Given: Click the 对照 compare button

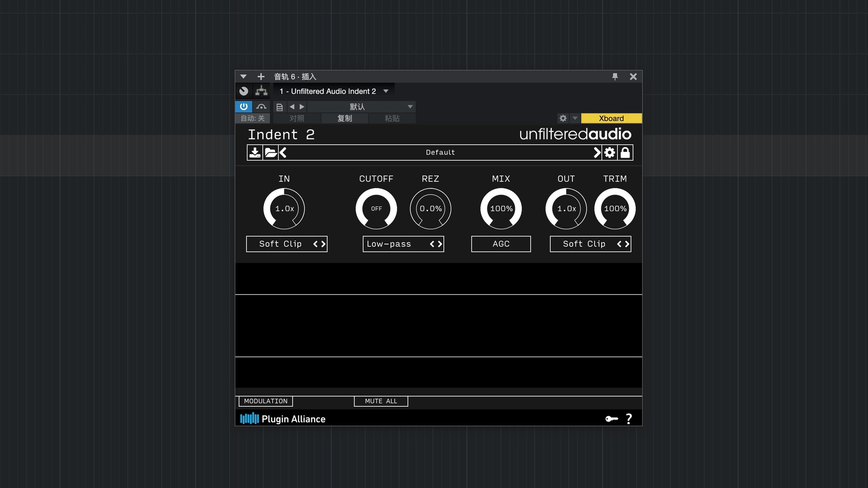Looking at the screenshot, I should (x=297, y=118).
